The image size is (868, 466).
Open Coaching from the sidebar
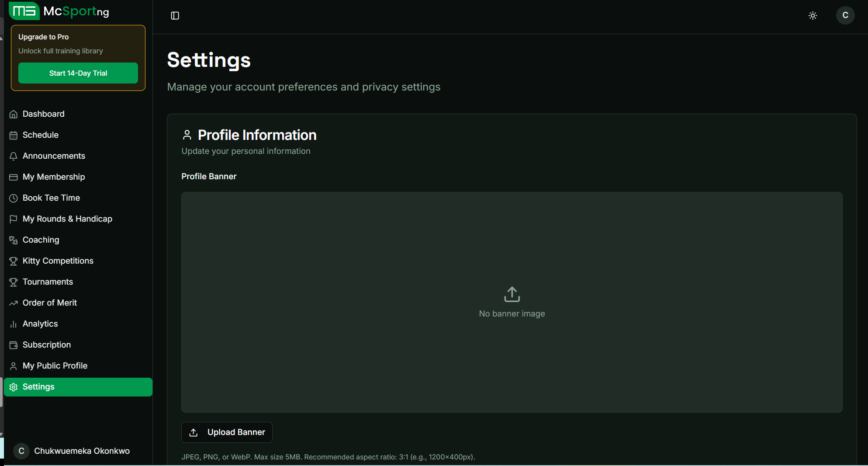(41, 240)
